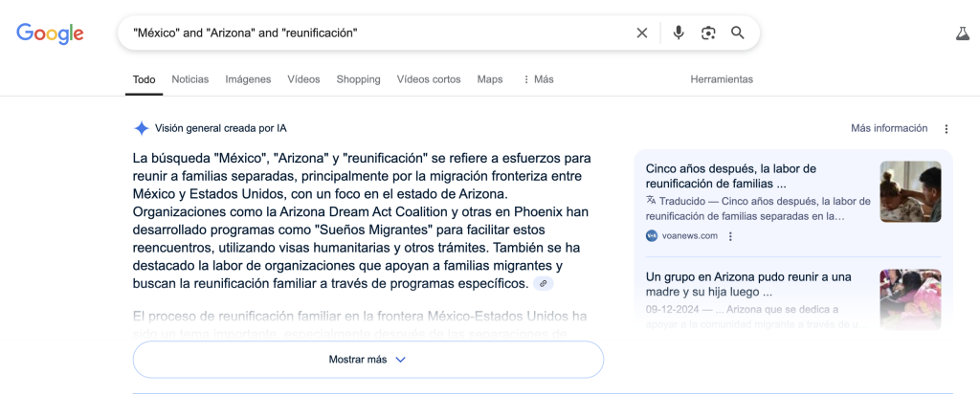The image size is (980, 417).
Task: Clear the search query with X icon
Action: pyautogui.click(x=642, y=33)
